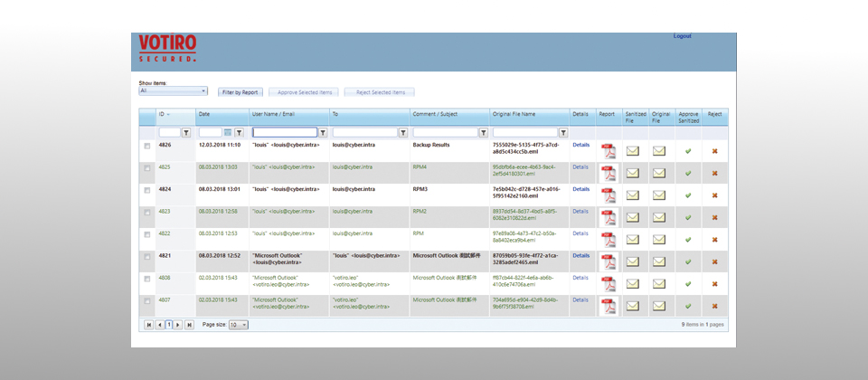Open original file envelope for item 4825
Screen dimensions: 868x380
tap(659, 174)
